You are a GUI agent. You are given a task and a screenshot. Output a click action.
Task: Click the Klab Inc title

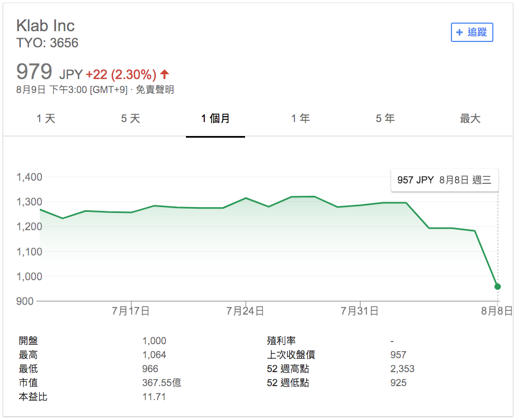coord(46,26)
